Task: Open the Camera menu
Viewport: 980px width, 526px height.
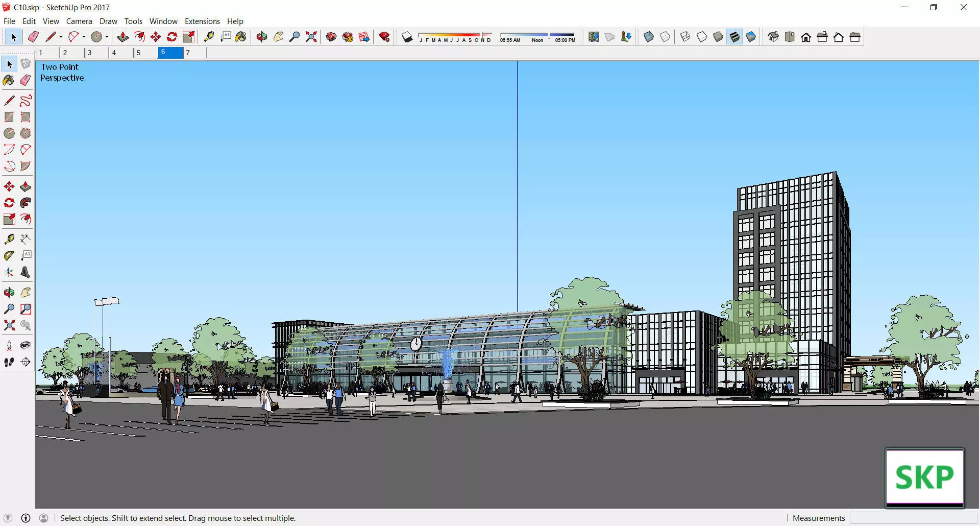Action: click(x=79, y=21)
